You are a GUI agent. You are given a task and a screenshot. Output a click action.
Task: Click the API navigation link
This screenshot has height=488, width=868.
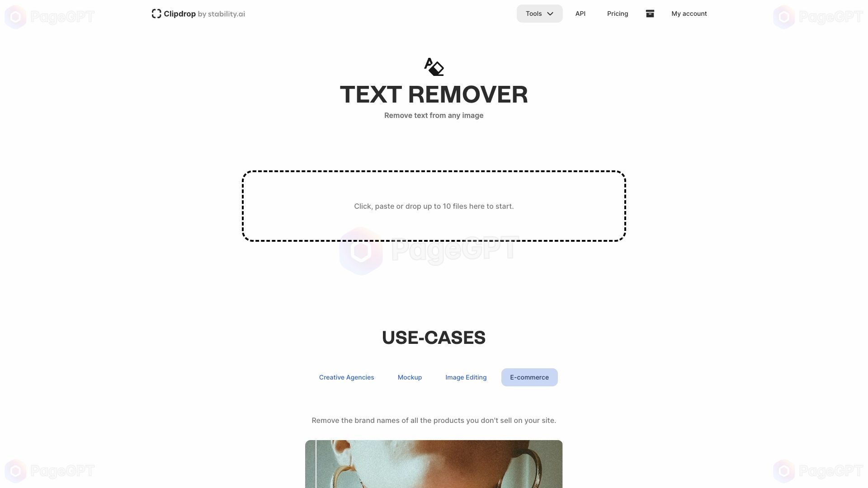(x=580, y=13)
